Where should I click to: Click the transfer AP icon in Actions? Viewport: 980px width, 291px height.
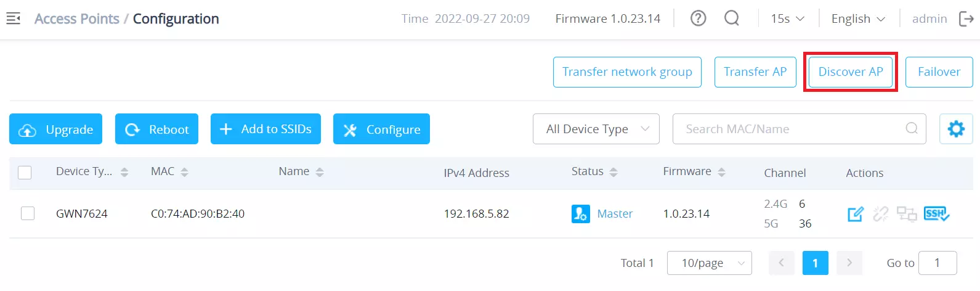coord(907,214)
